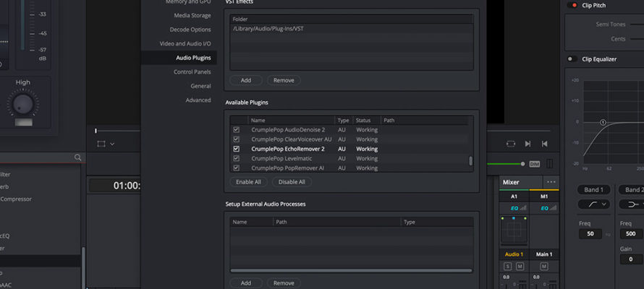Uncheck the CrumplePop EchoRemover 2 checkbox
The image size is (644, 289).
236,149
